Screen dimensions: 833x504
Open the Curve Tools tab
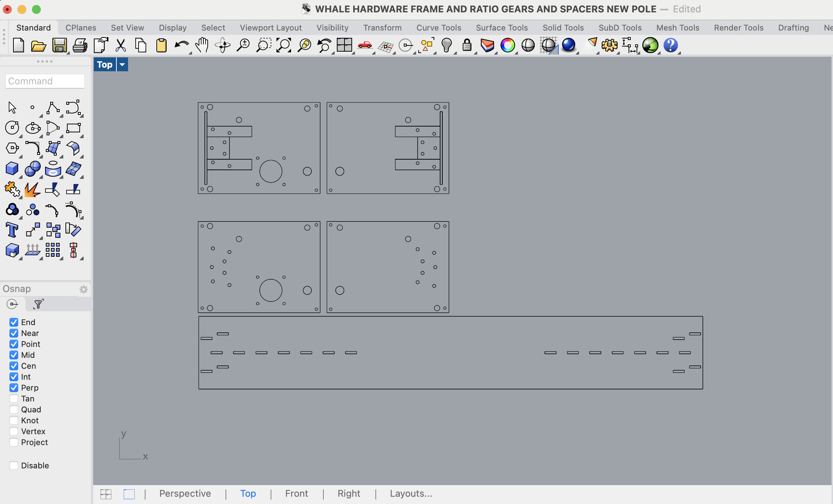439,28
